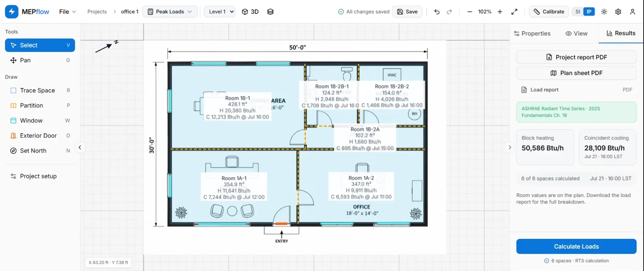Open Project setup

click(x=40, y=176)
